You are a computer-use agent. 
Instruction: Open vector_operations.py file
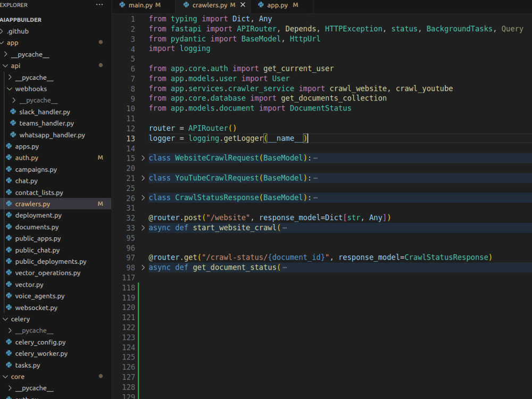48,273
